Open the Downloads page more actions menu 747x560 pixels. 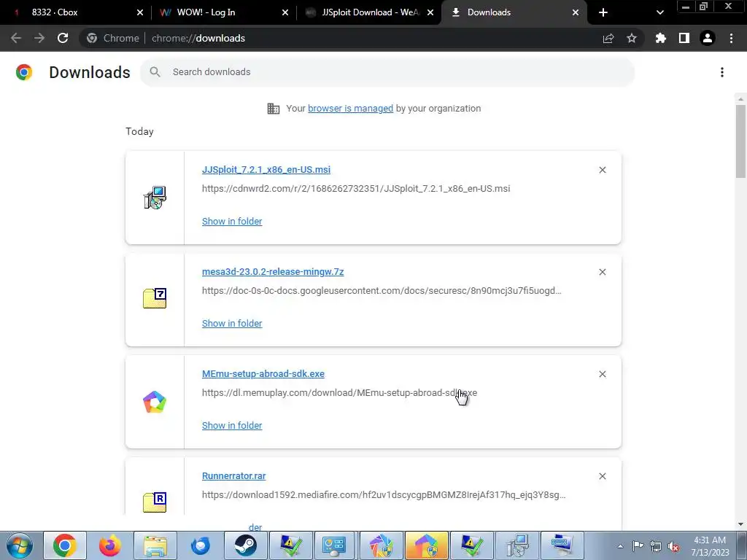click(722, 72)
